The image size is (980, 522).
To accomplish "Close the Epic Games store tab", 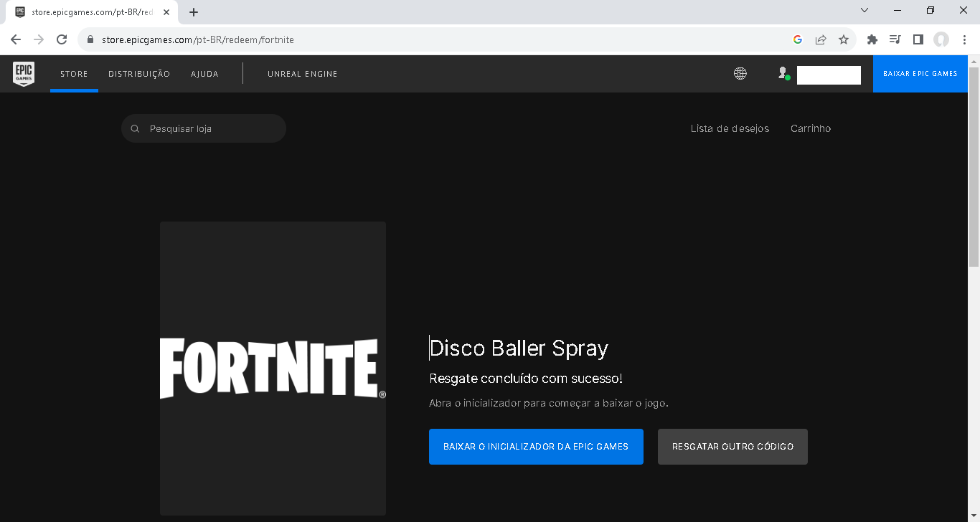I will (x=166, y=12).
